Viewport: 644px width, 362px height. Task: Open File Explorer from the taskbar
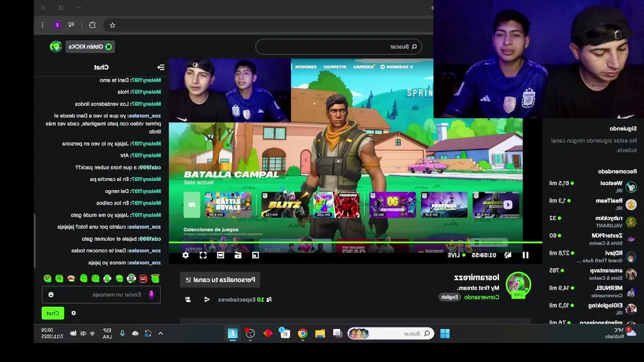(x=320, y=333)
